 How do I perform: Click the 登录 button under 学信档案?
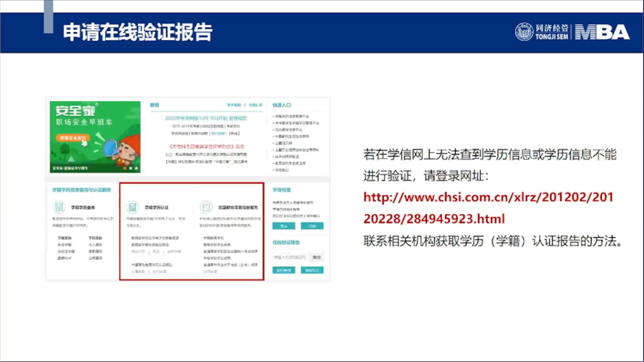283,226
